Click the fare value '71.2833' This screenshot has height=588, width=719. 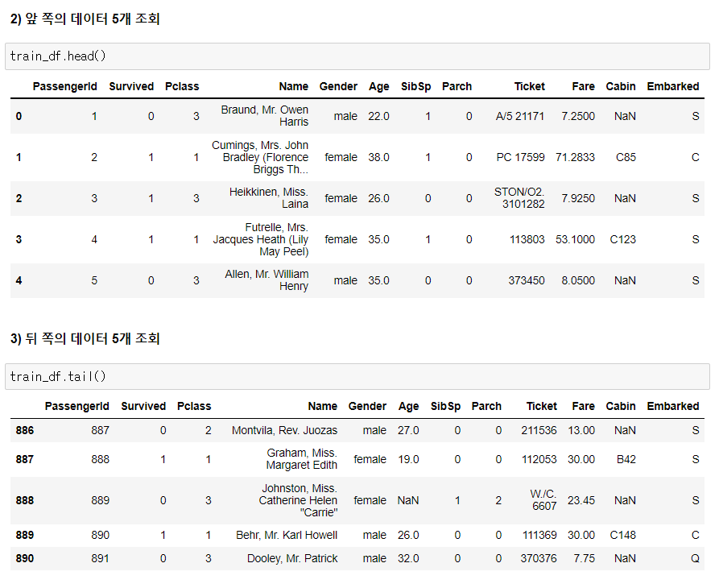(x=575, y=157)
